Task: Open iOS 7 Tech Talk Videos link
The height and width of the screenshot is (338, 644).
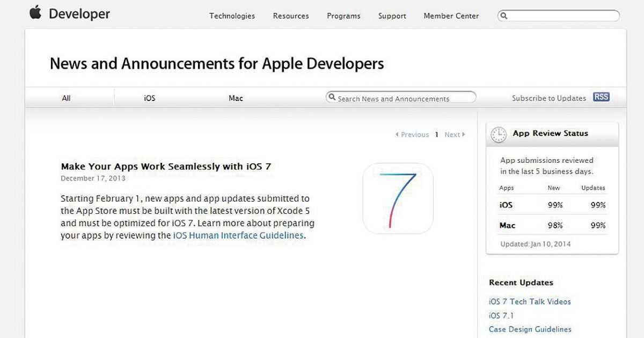Action: point(530,302)
